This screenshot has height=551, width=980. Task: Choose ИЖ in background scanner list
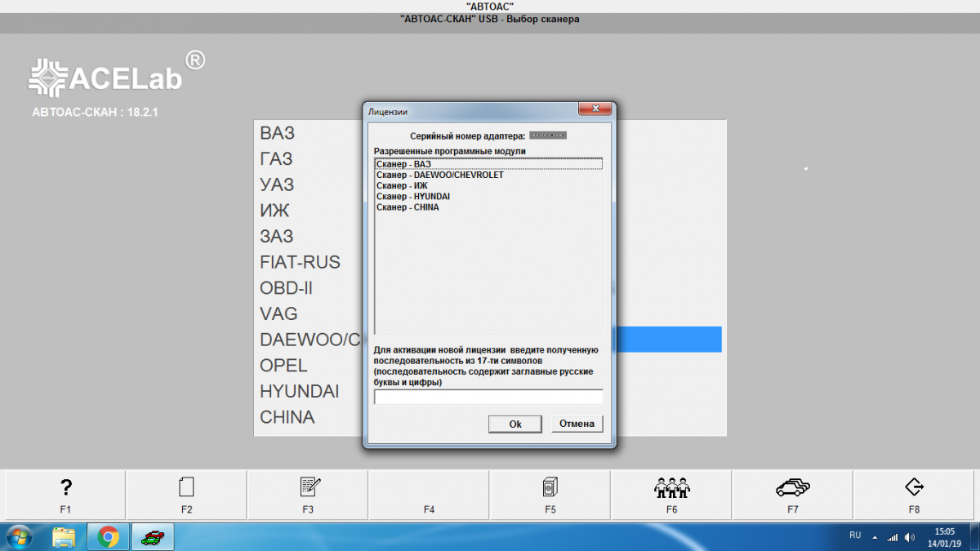[x=274, y=211]
